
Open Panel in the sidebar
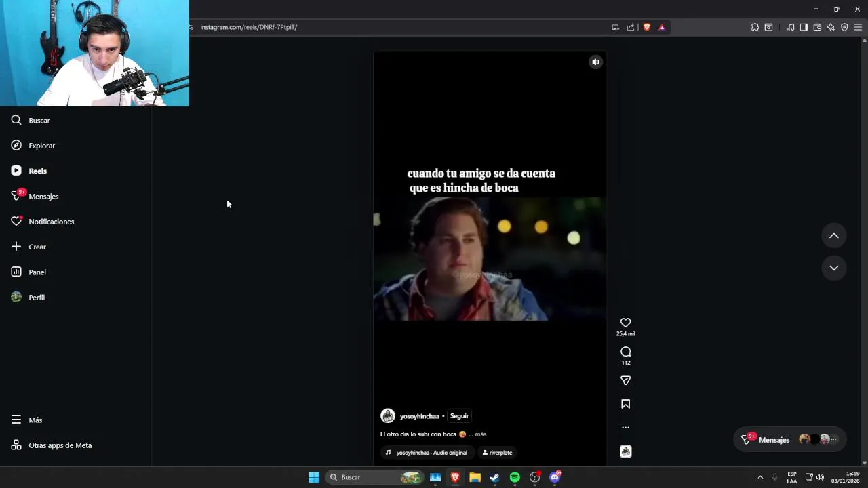coord(28,272)
